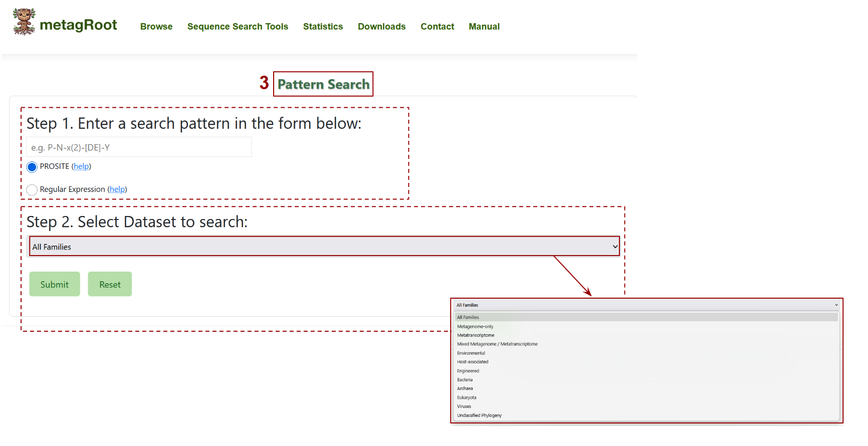This screenshot has height=446, width=868.
Task: Choose Eukaryota dataset option
Action: (x=646, y=397)
